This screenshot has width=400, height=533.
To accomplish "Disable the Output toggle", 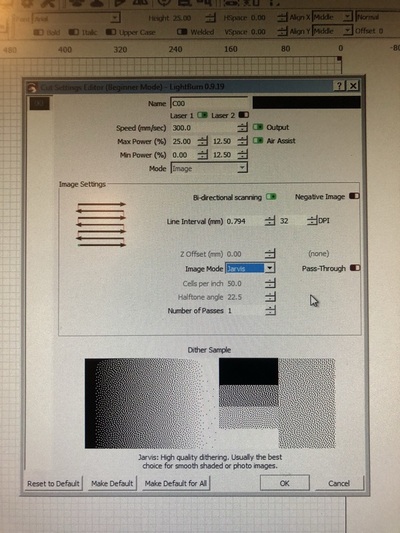I will pos(258,127).
